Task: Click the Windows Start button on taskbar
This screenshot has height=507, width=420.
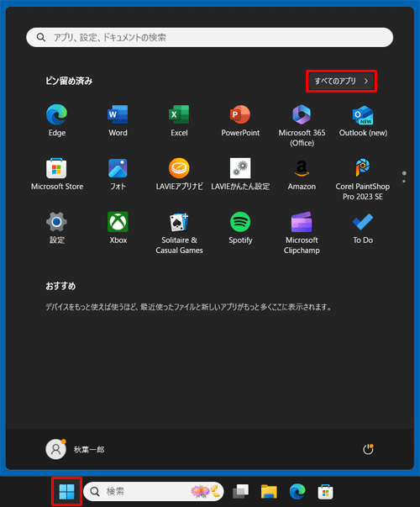Action: coord(66,492)
